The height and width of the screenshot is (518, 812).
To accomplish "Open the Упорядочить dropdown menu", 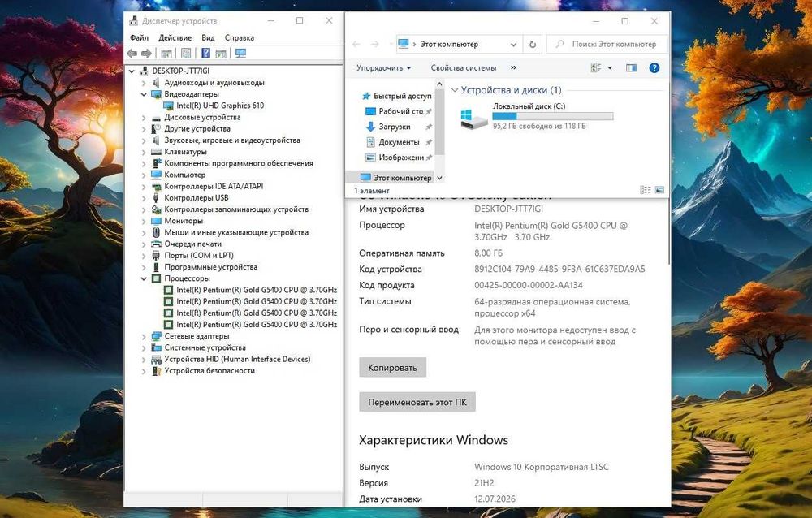I will (x=384, y=68).
